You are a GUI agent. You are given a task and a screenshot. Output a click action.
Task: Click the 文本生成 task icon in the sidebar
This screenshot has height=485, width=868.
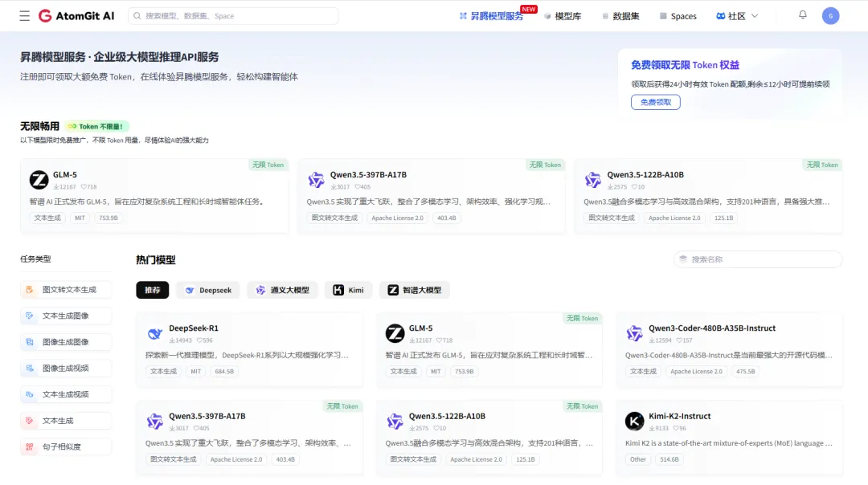[x=30, y=421]
